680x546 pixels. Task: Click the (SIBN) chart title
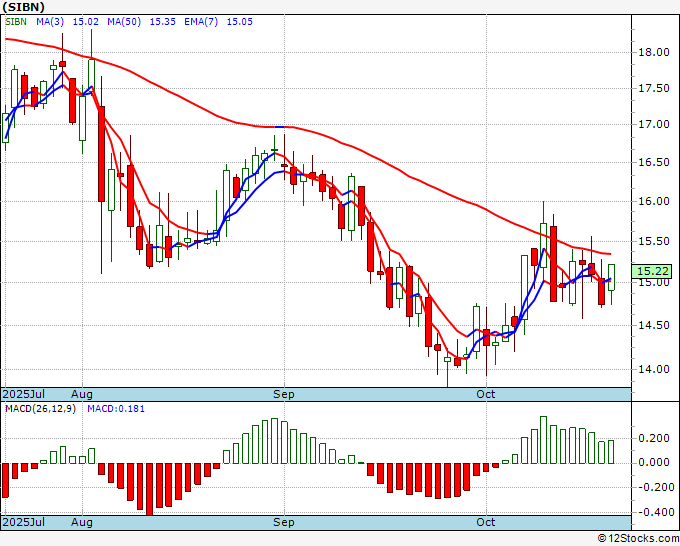(23, 7)
